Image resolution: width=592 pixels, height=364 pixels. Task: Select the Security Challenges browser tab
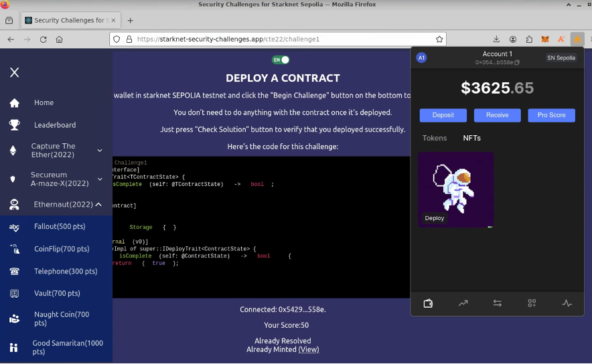coord(71,20)
